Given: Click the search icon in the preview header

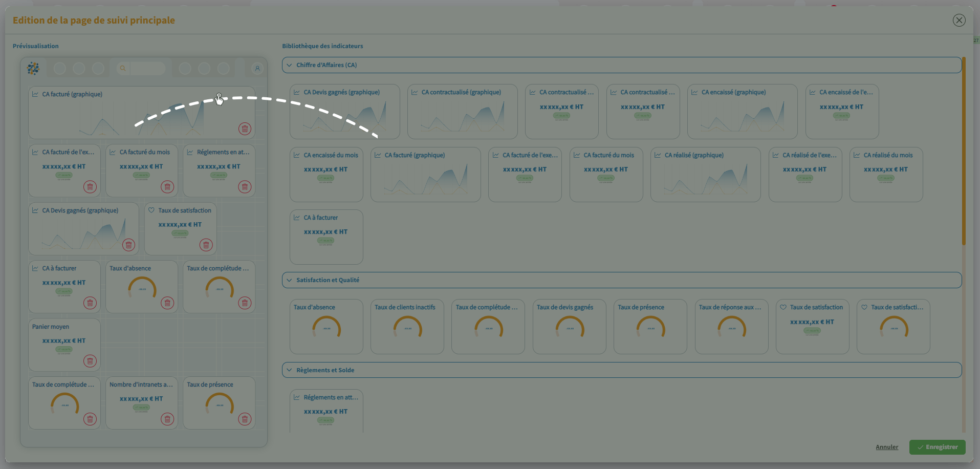Looking at the screenshot, I should pos(123,68).
